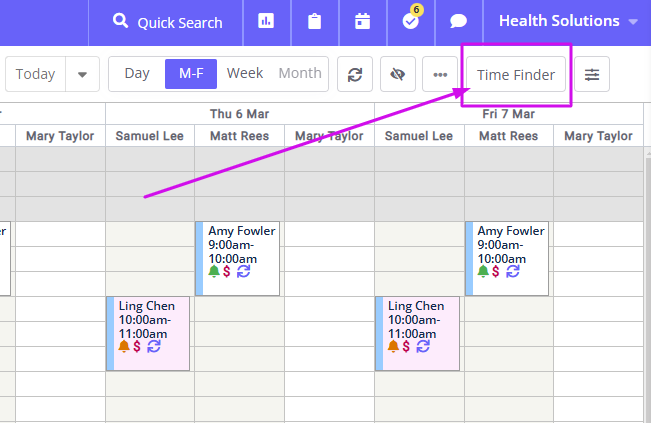Screen dimensions: 651x423
Task: Open calendar filter sliders settings
Action: (592, 74)
